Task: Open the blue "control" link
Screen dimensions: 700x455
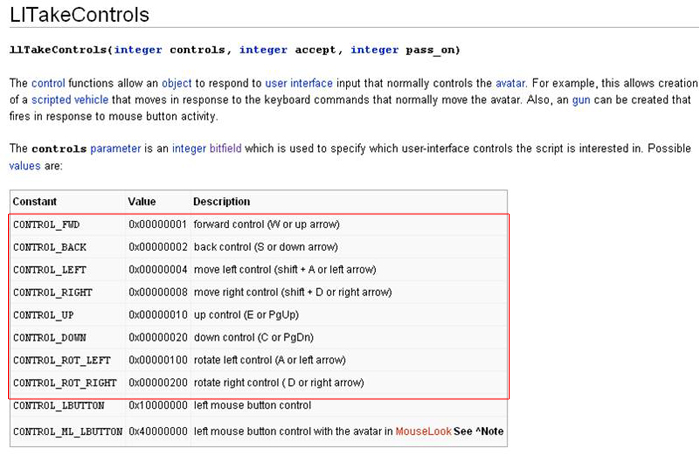Action: point(47,83)
